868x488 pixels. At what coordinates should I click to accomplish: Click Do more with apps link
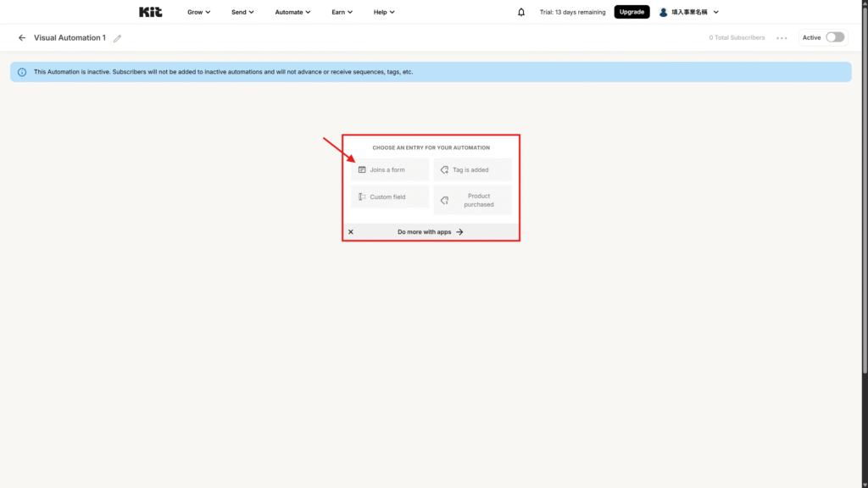[x=431, y=232]
